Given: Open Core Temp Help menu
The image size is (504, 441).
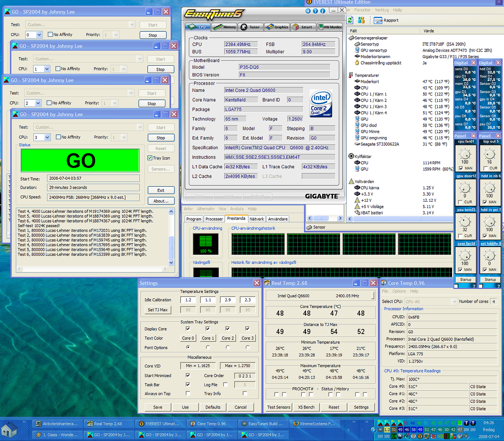Looking at the screenshot, I should (x=414, y=291).
